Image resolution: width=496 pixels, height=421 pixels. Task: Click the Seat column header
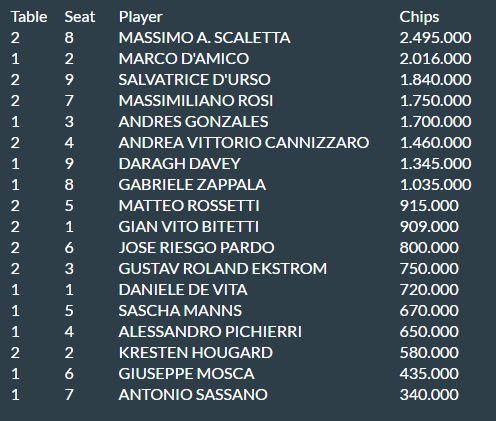pyautogui.click(x=80, y=17)
